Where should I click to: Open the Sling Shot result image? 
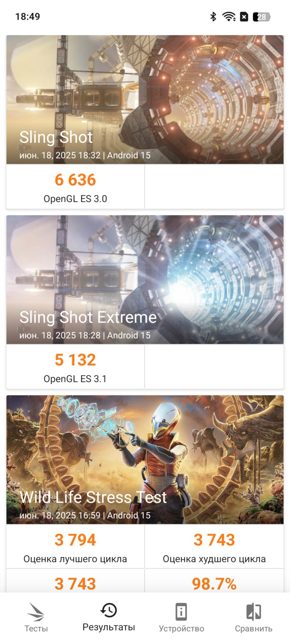[x=145, y=100]
